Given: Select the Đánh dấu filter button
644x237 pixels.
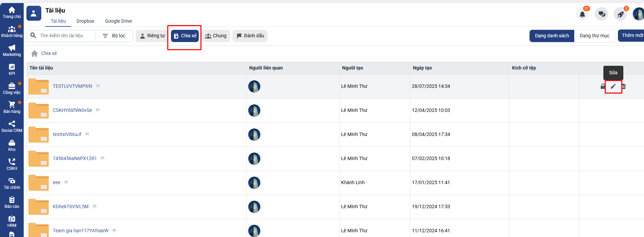Looking at the screenshot, I should [250, 36].
